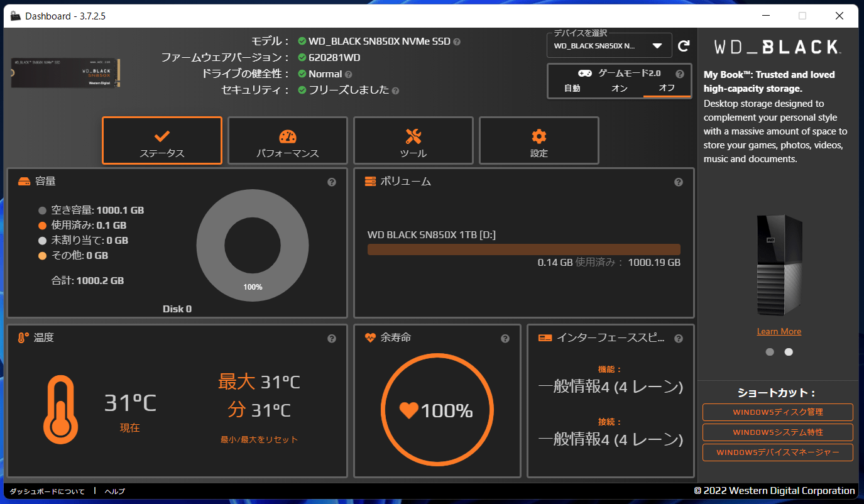Click the '0.14 GB 使用済み' volume usage text
Image resolution: width=864 pixels, height=504 pixels.
[x=580, y=263]
